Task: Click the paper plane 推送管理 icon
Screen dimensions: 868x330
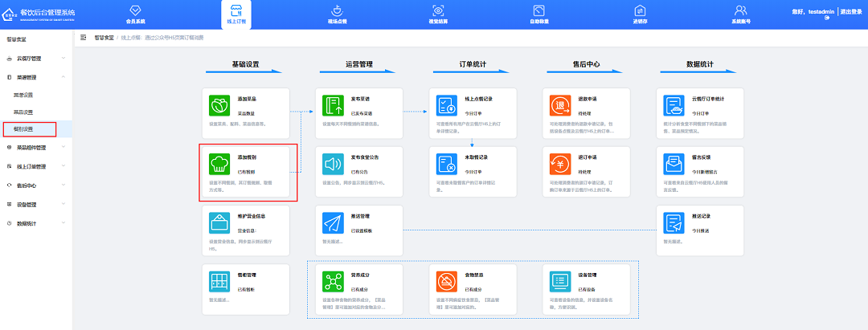Action: (332, 223)
